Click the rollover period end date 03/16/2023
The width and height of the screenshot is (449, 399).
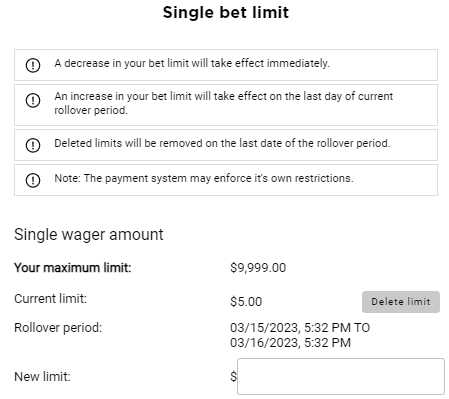coord(264,343)
